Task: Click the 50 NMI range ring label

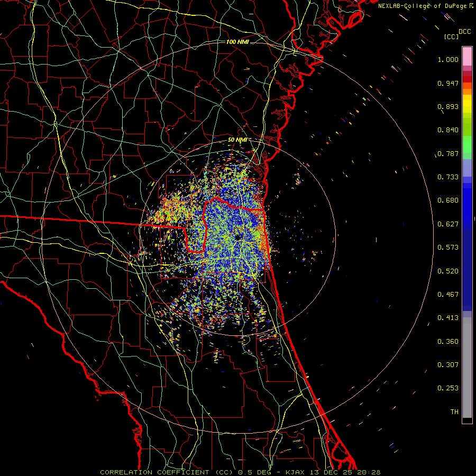Action: [237, 140]
